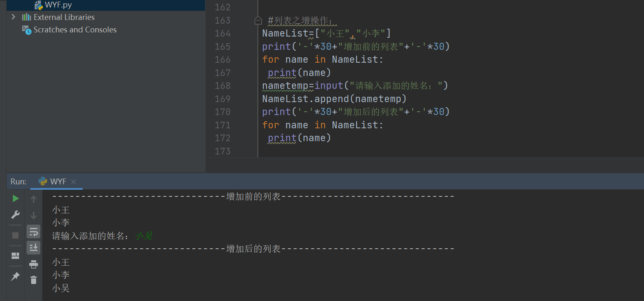Screen dimensions: 644x301
Task: Click the Python icon on WYF tab
Action: [43, 181]
